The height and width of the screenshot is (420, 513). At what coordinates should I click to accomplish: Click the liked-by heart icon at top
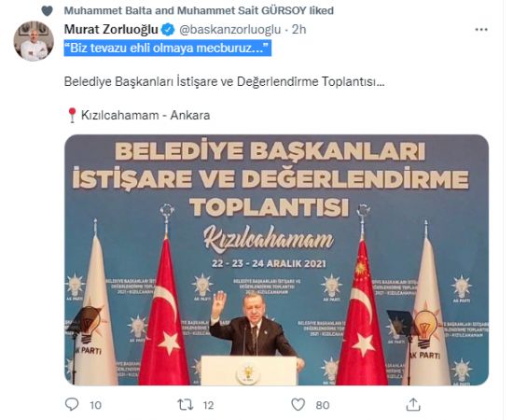coord(48,11)
